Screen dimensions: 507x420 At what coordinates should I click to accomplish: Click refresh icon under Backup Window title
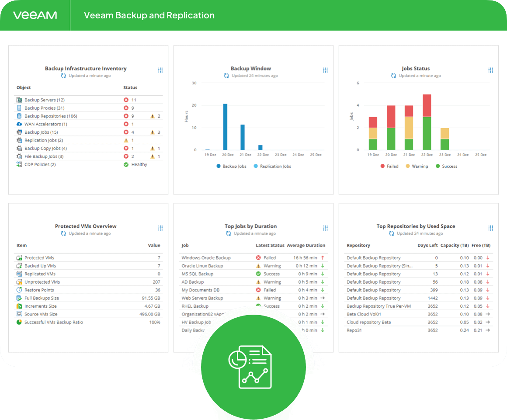226,76
